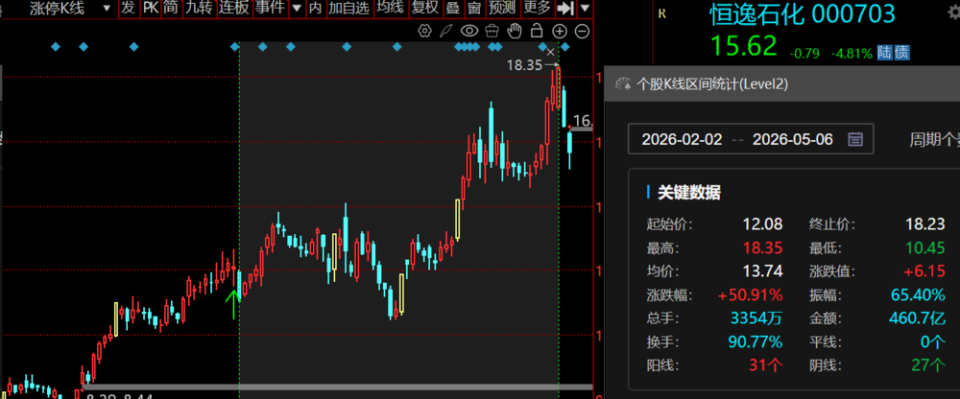Image resolution: width=960 pixels, height=399 pixels.
Task: Close the range selection with the × icon
Action: (550, 52)
